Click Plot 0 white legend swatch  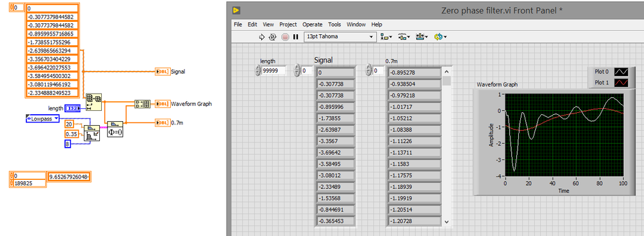621,72
